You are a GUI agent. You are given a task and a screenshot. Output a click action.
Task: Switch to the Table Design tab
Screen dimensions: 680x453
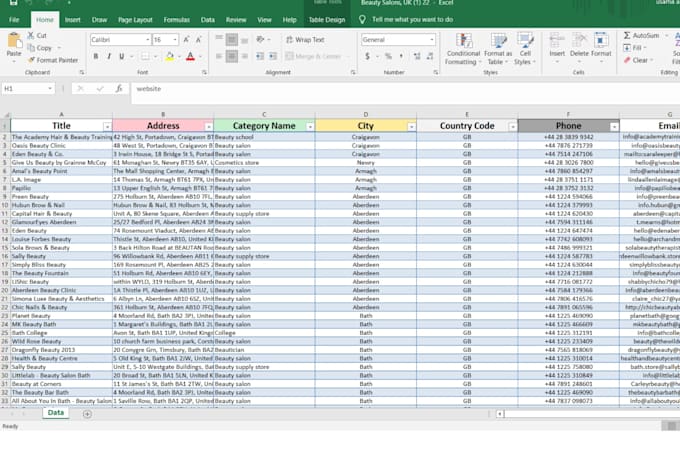pyautogui.click(x=327, y=20)
